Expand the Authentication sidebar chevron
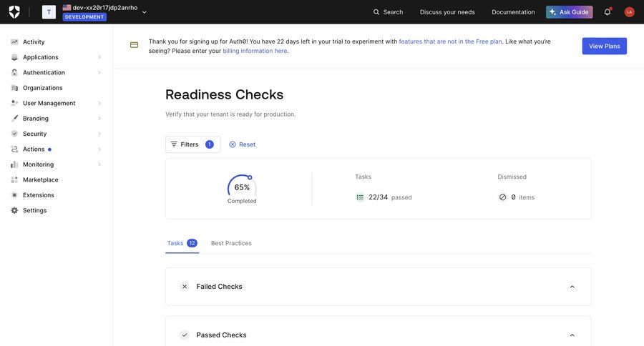This screenshot has width=644, height=346. pos(99,73)
